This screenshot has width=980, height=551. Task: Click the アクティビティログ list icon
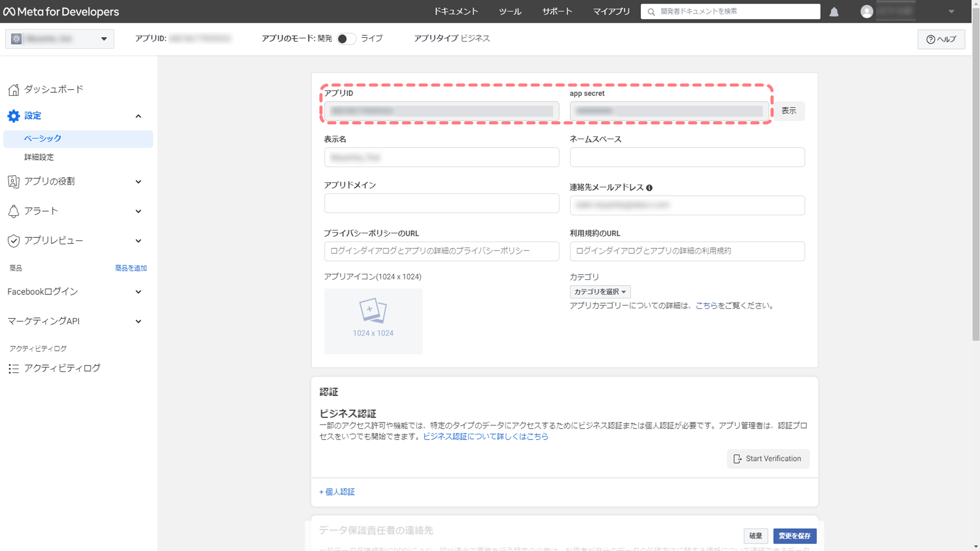pyautogui.click(x=13, y=369)
